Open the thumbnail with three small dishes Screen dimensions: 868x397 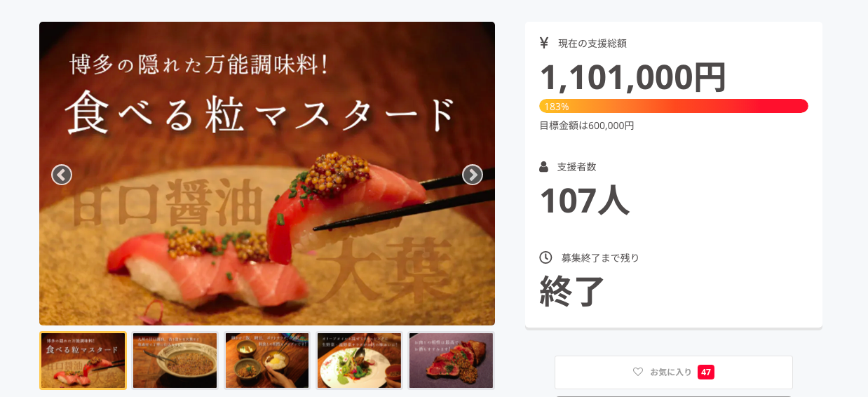[x=267, y=361]
